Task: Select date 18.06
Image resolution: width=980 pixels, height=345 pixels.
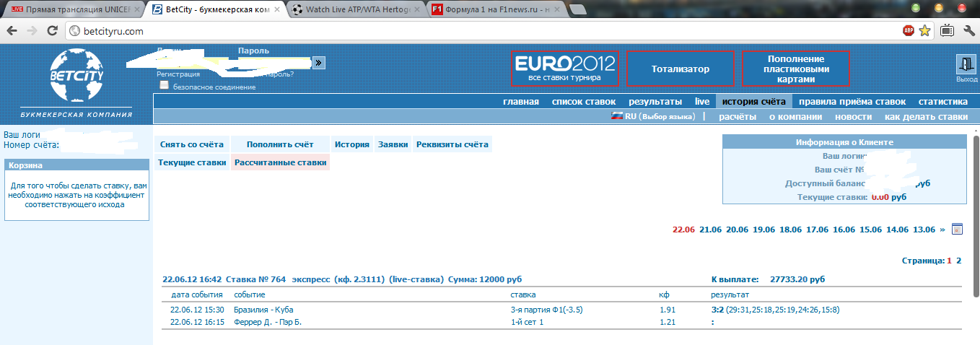Action: (x=791, y=230)
